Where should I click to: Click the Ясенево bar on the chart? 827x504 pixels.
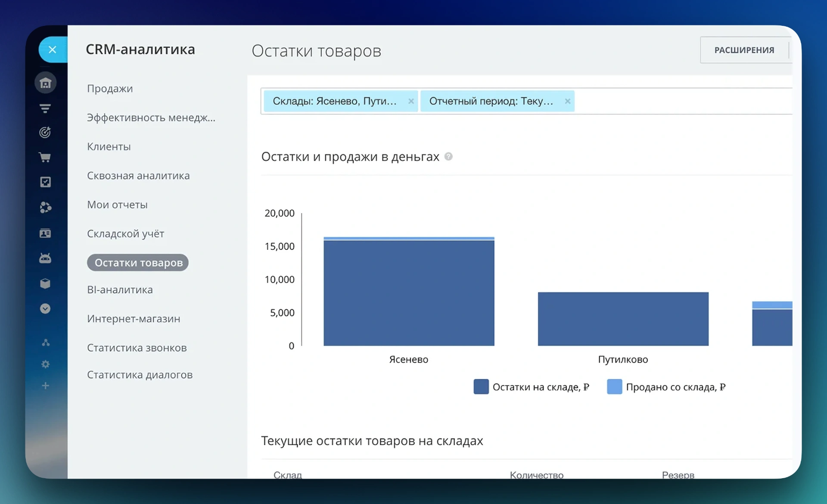click(408, 291)
